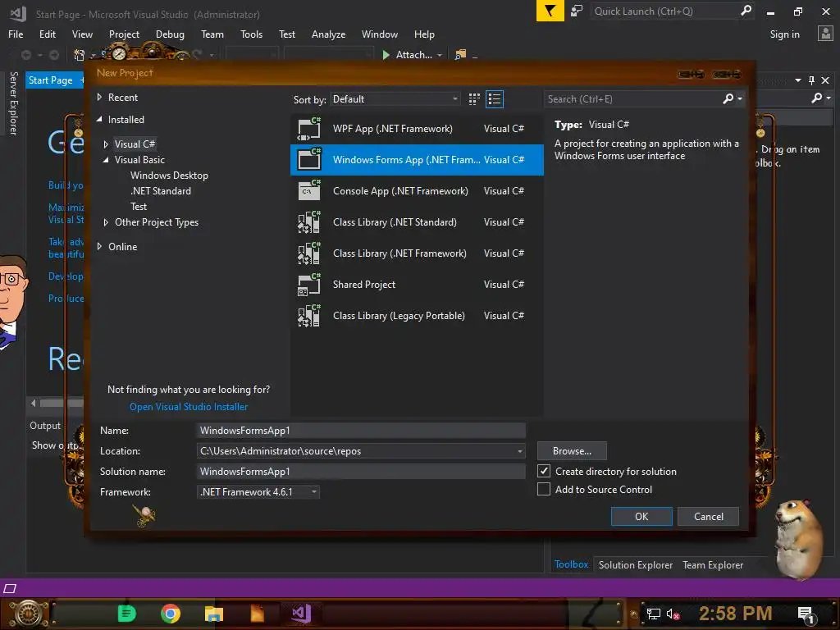
Task: Click OK to create the project
Action: coord(641,517)
